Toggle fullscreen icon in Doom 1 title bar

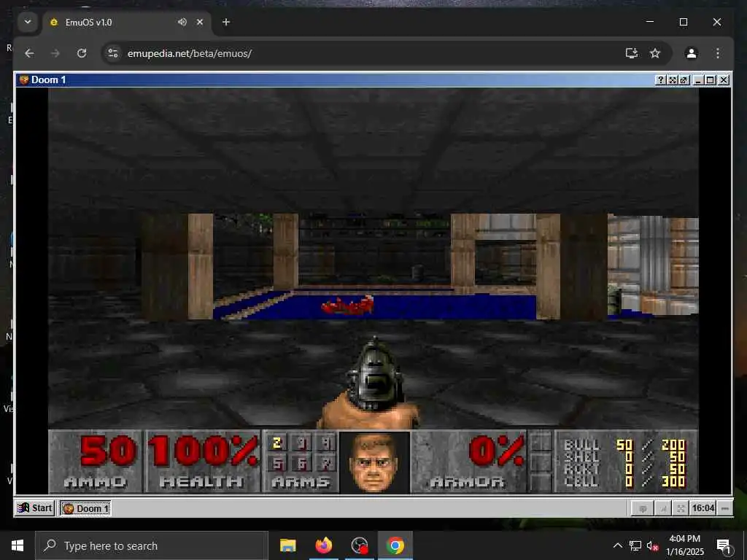pyautogui.click(x=672, y=80)
